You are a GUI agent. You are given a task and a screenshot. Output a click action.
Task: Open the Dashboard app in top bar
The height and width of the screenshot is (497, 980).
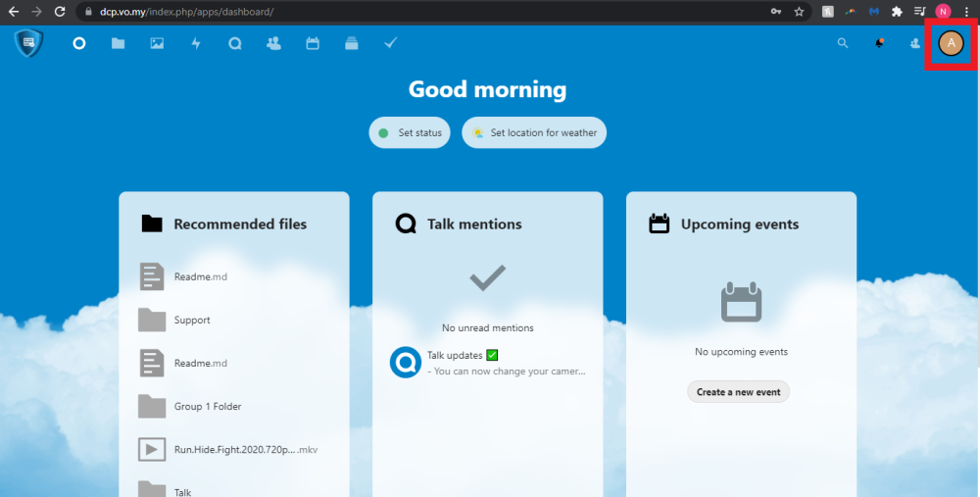pos(79,43)
